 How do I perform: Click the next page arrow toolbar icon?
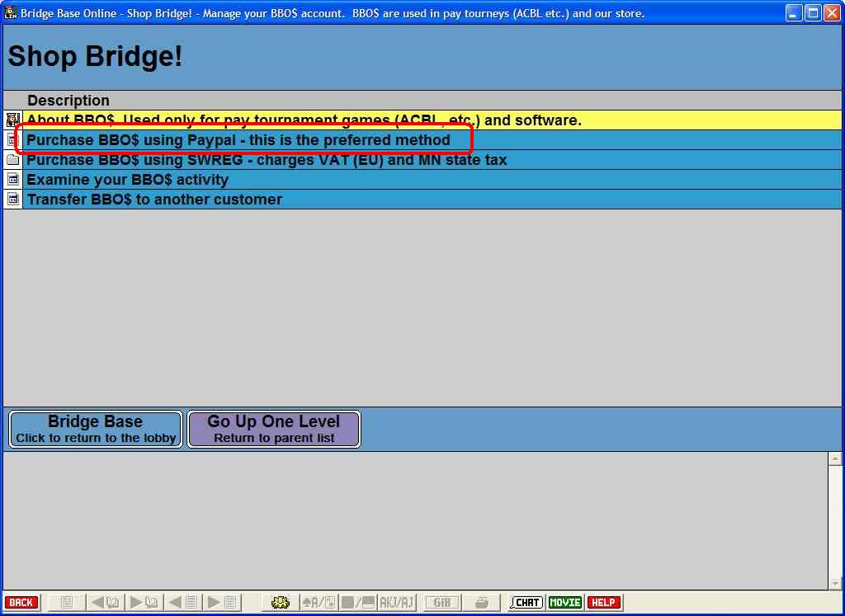pyautogui.click(x=222, y=602)
